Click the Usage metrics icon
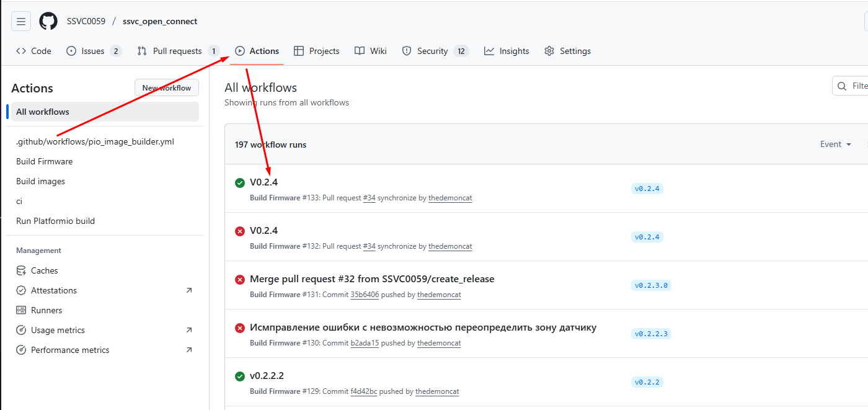Image resolution: width=868 pixels, height=410 pixels. tap(21, 330)
